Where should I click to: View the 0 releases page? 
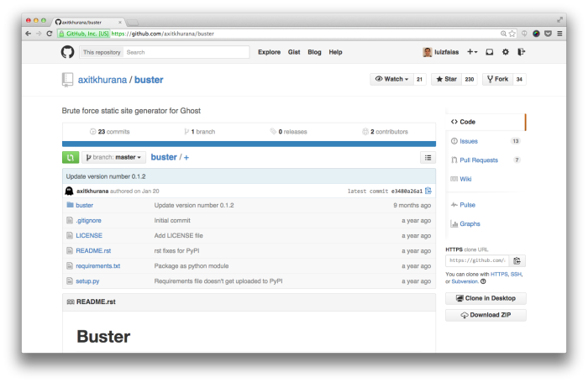(288, 132)
